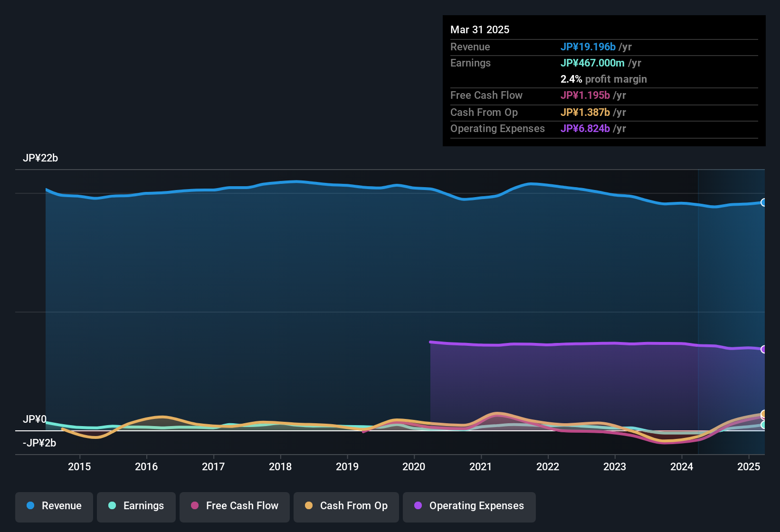The width and height of the screenshot is (780, 532).
Task: Toggle the Operating Expenses legend button
Action: [x=469, y=507]
